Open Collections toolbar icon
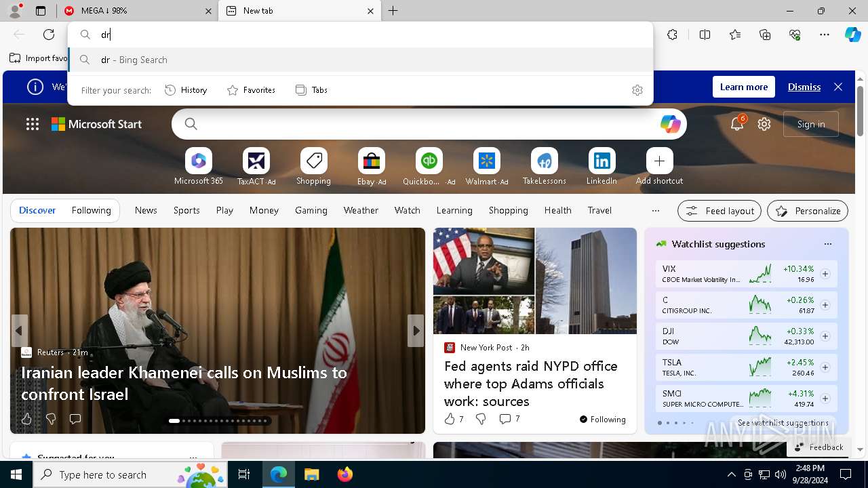Viewport: 868px width, 488px height. tap(765, 35)
